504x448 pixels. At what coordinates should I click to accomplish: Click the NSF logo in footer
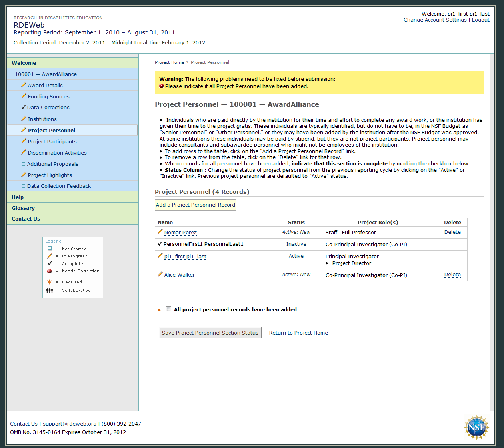(x=476, y=427)
